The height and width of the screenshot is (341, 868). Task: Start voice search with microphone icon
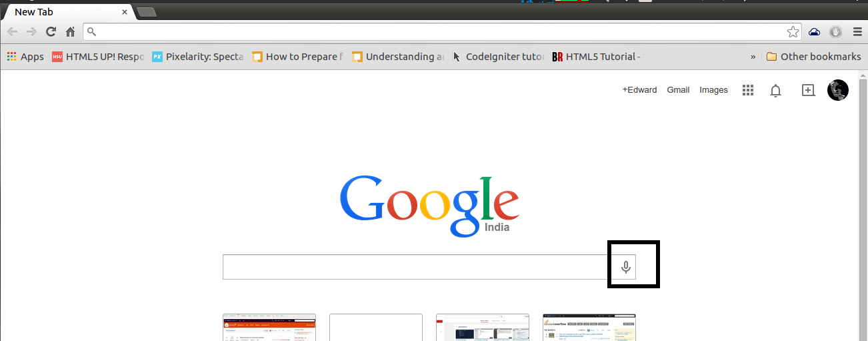coord(625,267)
